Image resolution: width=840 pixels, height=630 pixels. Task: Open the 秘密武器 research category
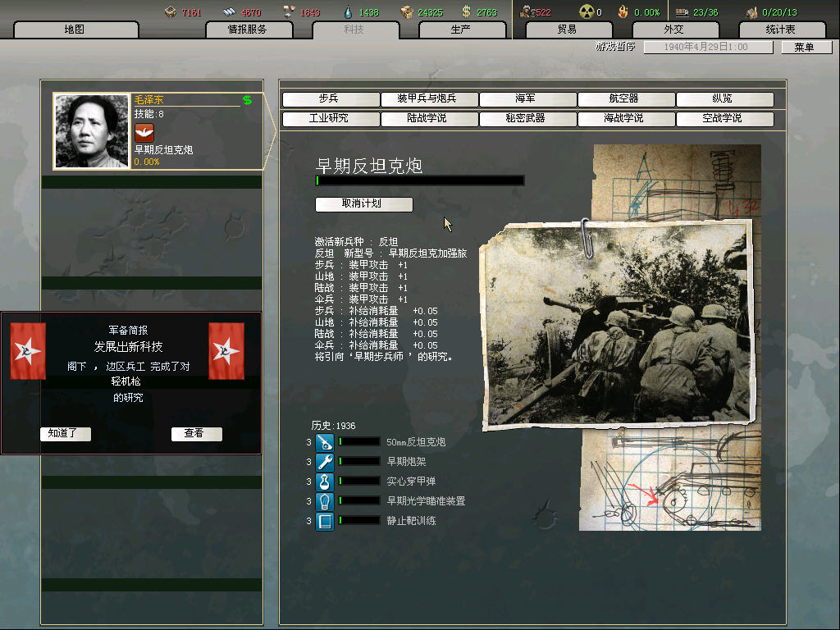pos(525,119)
